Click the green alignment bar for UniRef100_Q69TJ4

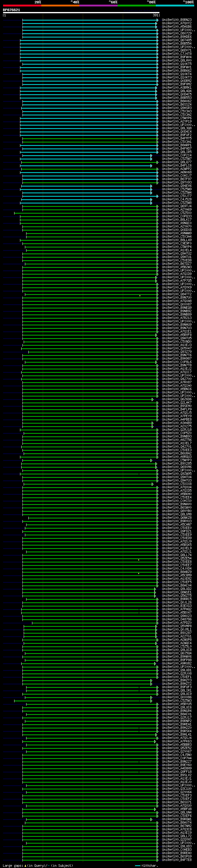(90, 206)
